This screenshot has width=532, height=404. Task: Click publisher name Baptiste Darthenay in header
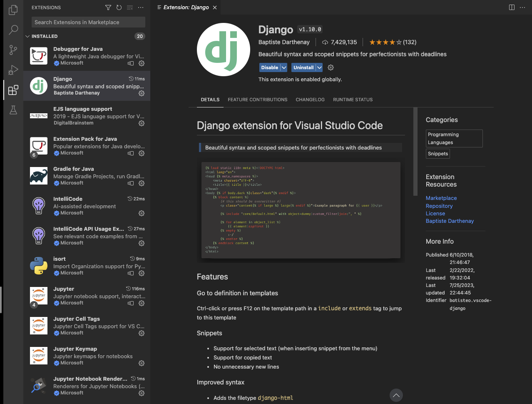[284, 42]
